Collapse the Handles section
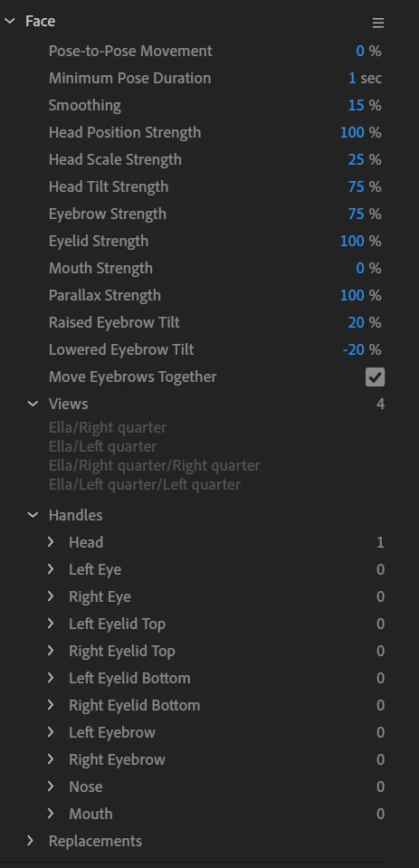 (x=33, y=515)
